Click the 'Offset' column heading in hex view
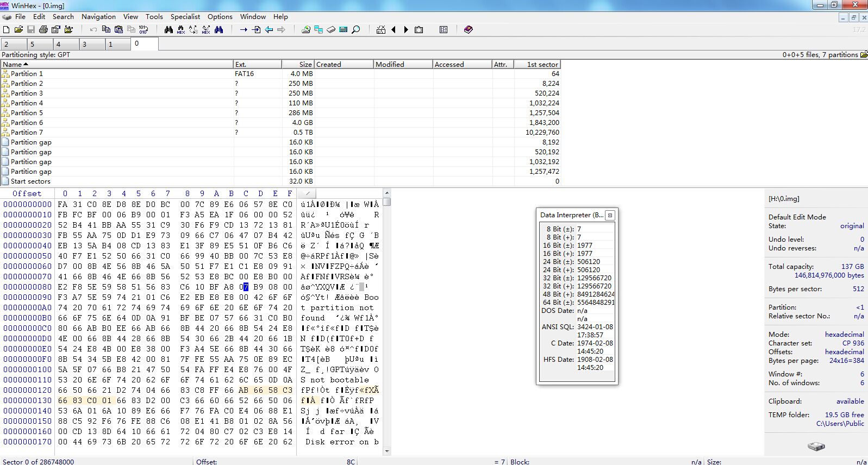The height and width of the screenshot is (465, 868). click(27, 193)
